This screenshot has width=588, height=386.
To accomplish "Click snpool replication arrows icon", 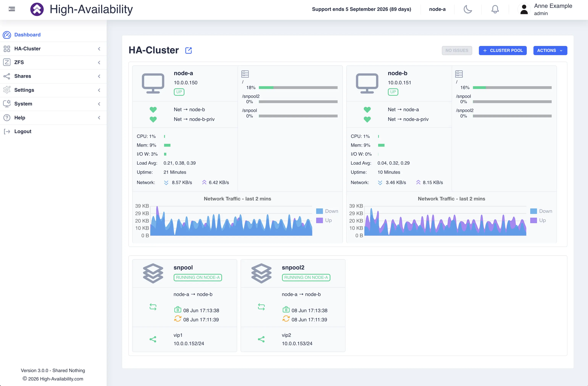I will [x=153, y=307].
